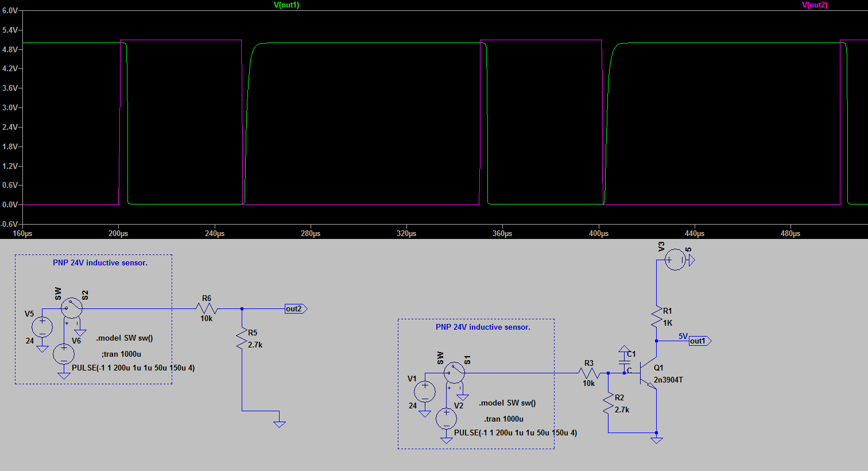The height and width of the screenshot is (471, 868).
Task: Click the ground symbol under V1
Action: [x=425, y=414]
